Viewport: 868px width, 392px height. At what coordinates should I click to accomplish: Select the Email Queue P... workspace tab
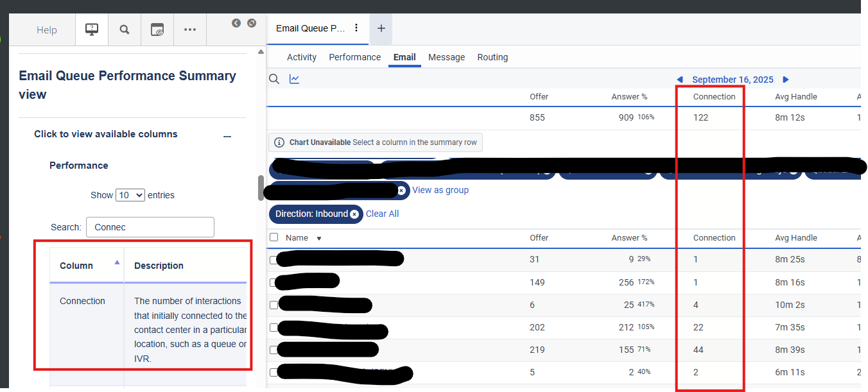pos(311,28)
